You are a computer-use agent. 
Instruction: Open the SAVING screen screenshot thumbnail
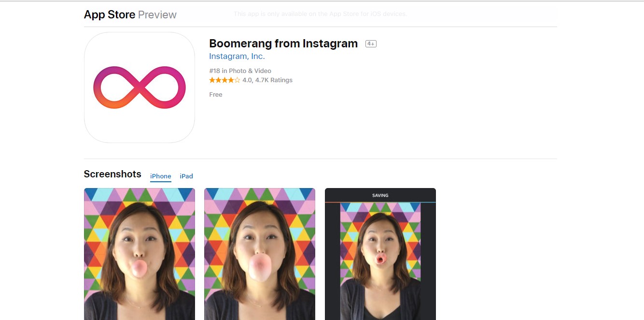click(380, 254)
